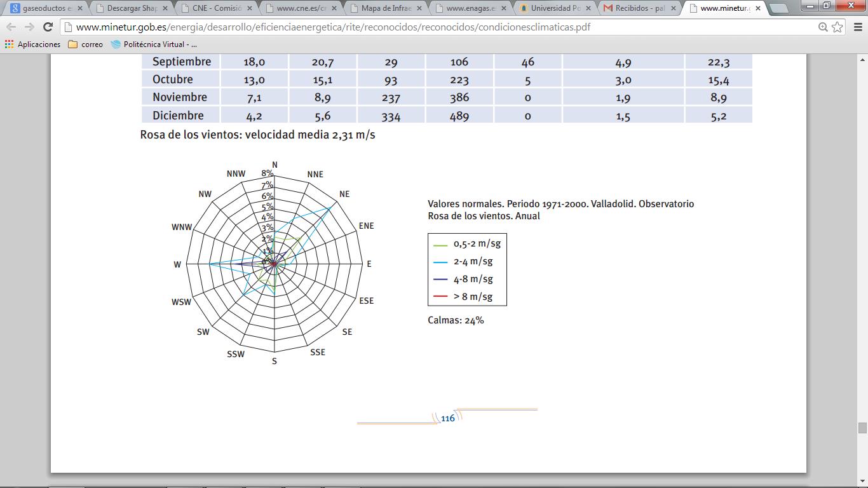868x488 pixels.
Task: Bookmark this page with the star icon
Action: (837, 27)
